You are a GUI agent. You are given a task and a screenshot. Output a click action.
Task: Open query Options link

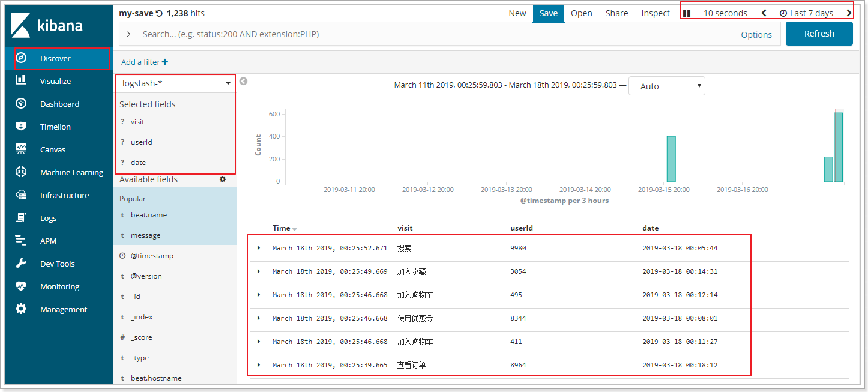point(756,35)
